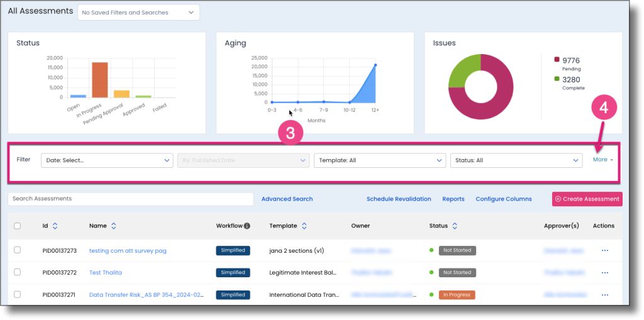The width and height of the screenshot is (644, 320).
Task: Click the In Progress status badge for PID00137271
Action: click(457, 295)
